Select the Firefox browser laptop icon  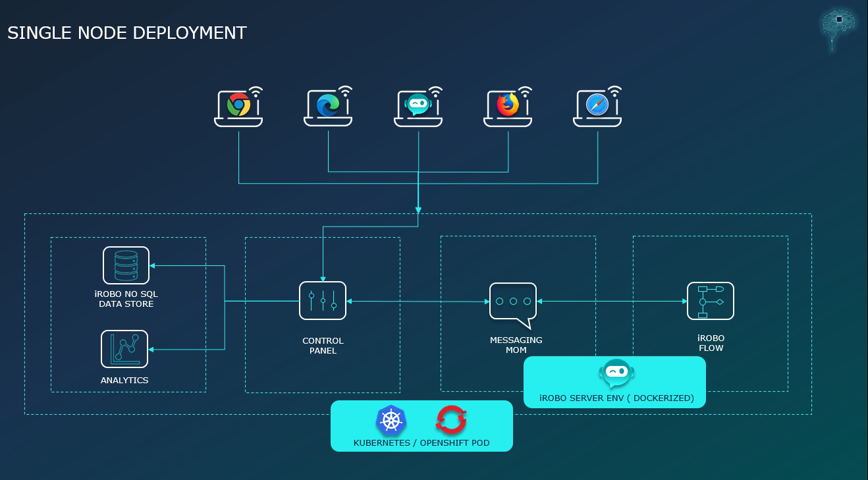tap(508, 106)
